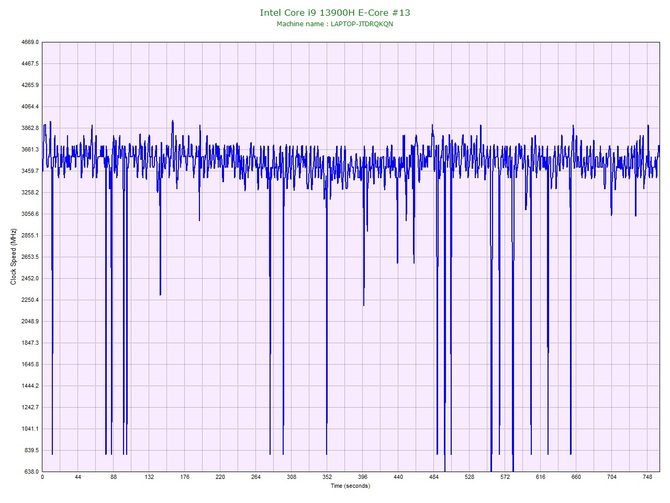This screenshot has width=670, height=503.
Task: Click the y-axis value 1645.8
Action: (29, 365)
